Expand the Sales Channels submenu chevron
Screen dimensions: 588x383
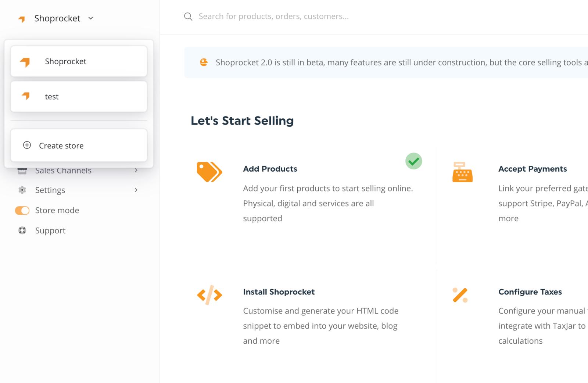136,171
